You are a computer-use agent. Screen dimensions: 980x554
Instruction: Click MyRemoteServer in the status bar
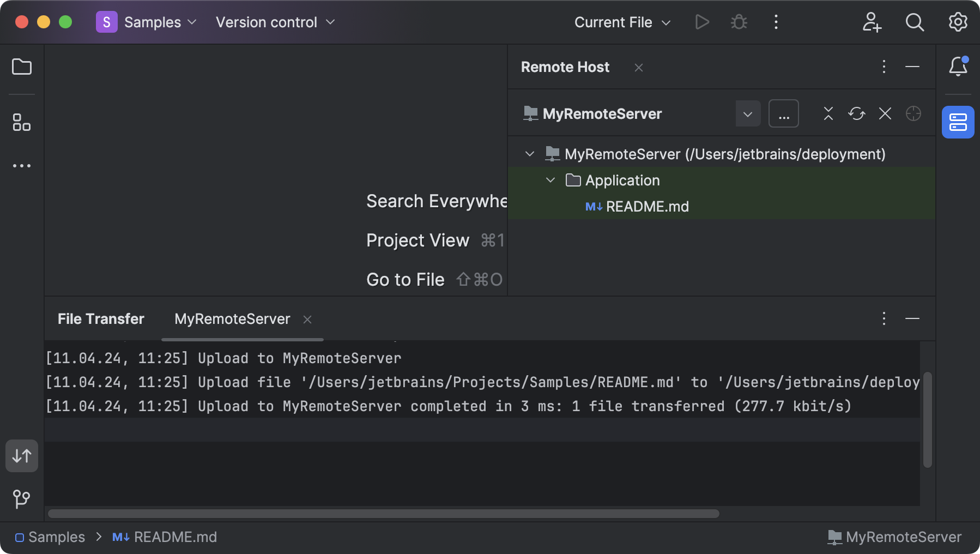point(902,537)
